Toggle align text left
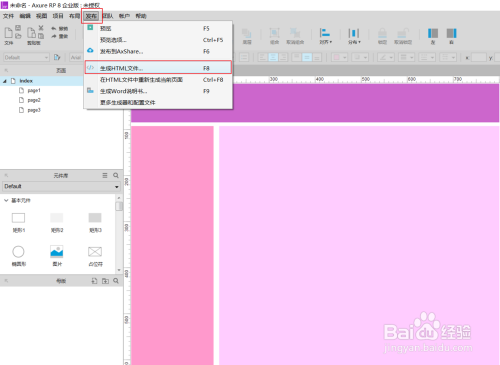Screen dimensions: 500x365 click(263, 57)
